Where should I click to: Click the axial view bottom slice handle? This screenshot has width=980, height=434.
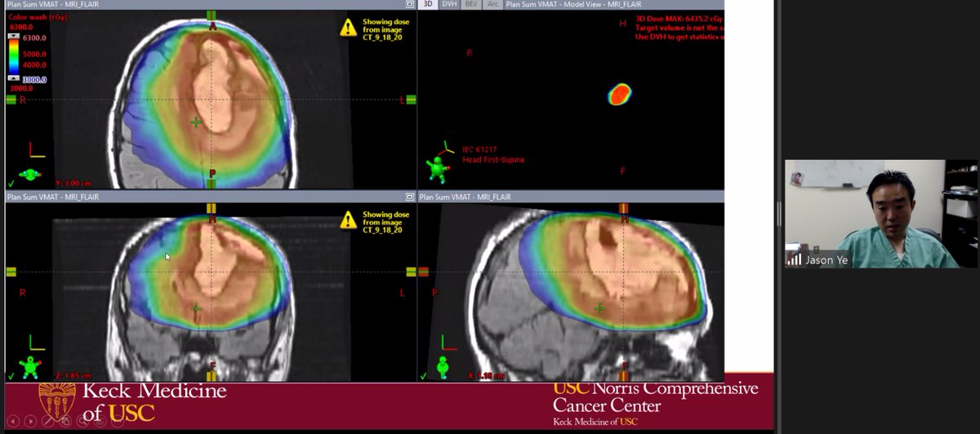(x=212, y=184)
